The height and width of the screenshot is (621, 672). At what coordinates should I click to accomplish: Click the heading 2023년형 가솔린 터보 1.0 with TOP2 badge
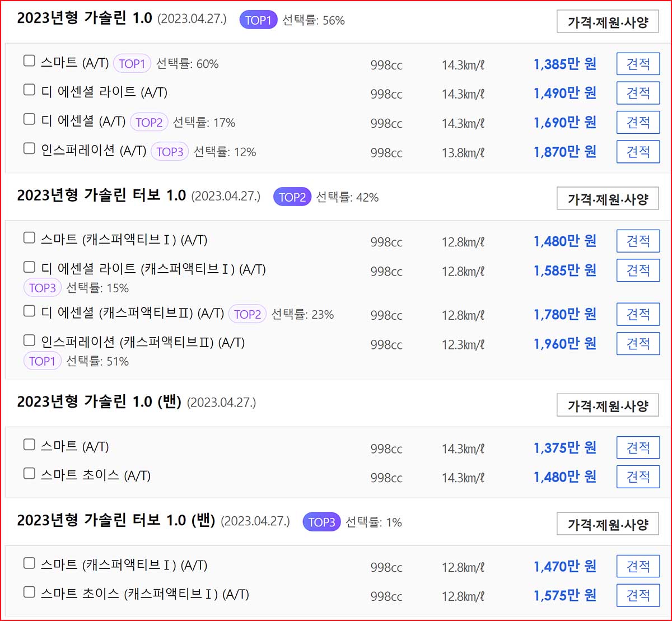(x=101, y=195)
